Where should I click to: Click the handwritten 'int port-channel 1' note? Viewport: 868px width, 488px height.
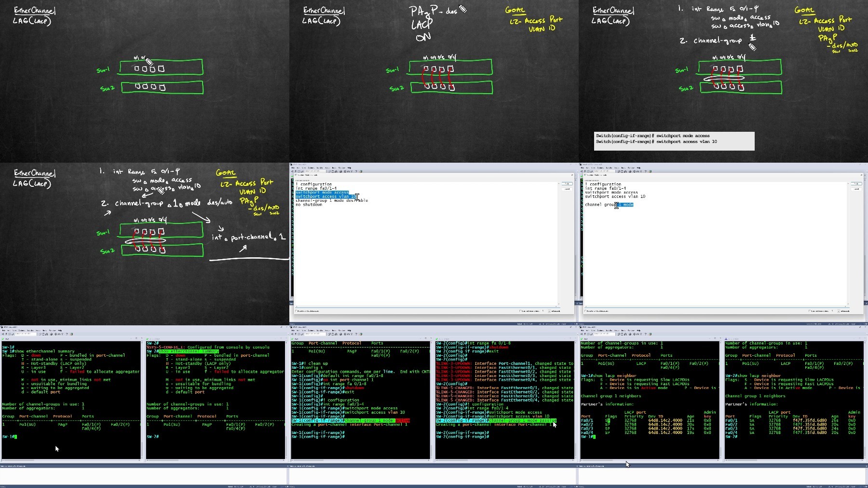pyautogui.click(x=248, y=237)
